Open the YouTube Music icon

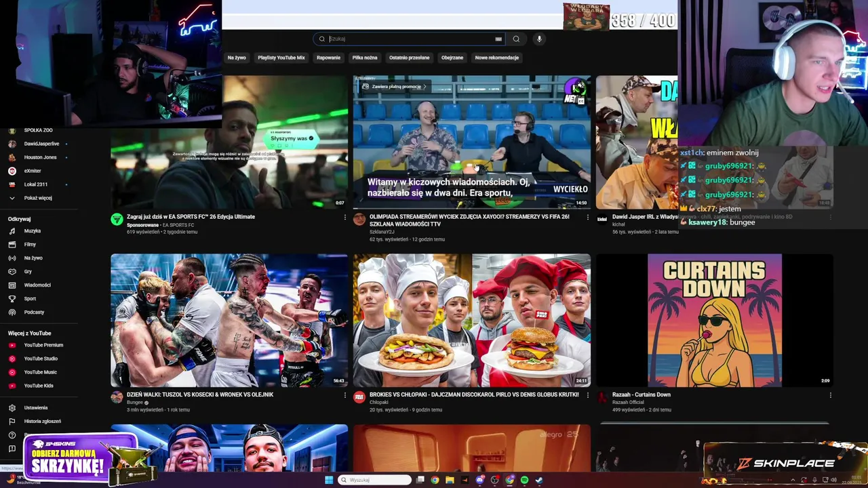[12, 372]
